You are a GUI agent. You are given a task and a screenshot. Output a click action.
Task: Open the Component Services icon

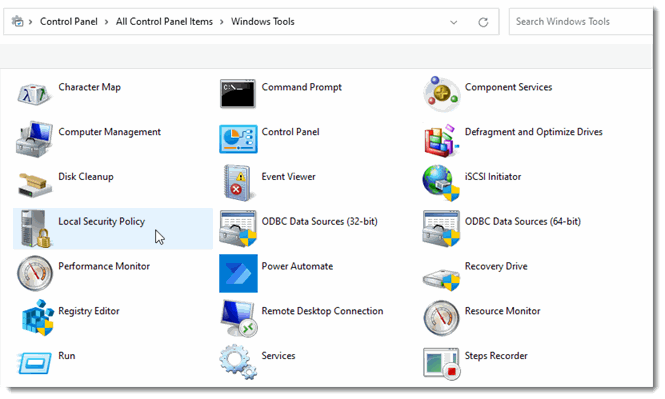point(441,94)
